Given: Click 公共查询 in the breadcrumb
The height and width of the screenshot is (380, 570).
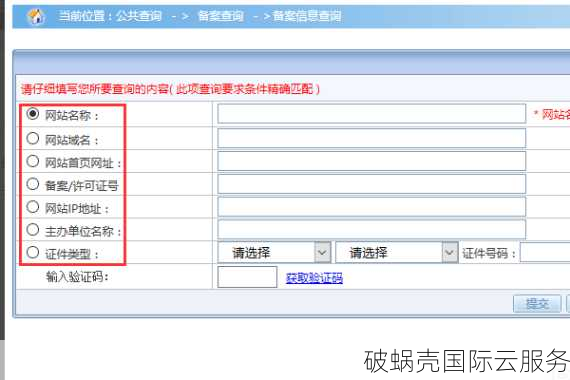Looking at the screenshot, I should click(139, 16).
